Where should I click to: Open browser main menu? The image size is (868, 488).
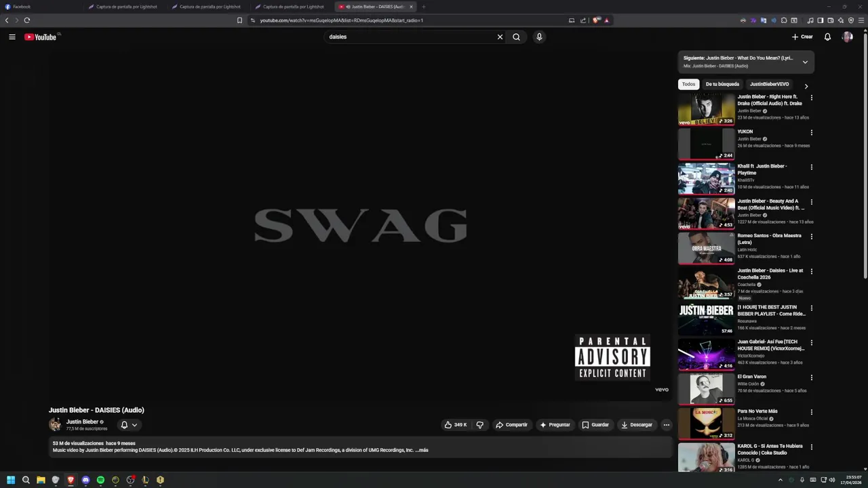(x=861, y=20)
